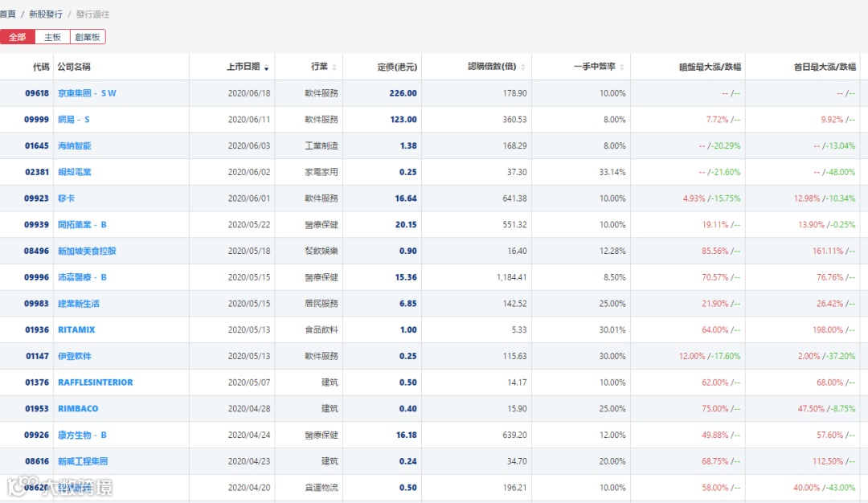Sort by 一手中籤率 column arrow

622,67
